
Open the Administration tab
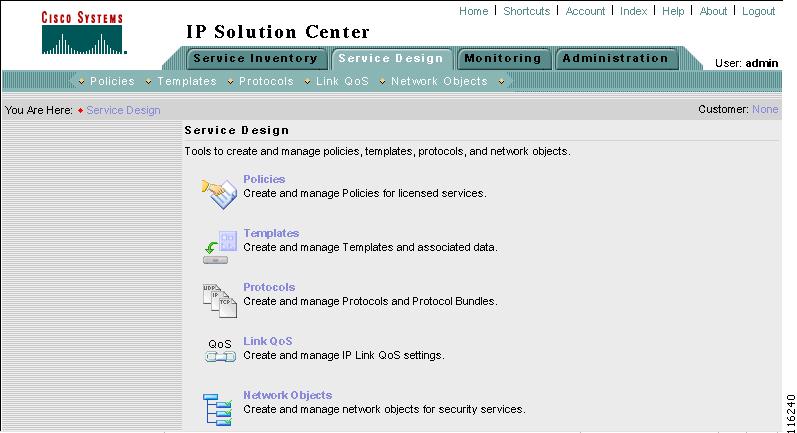[x=615, y=58]
